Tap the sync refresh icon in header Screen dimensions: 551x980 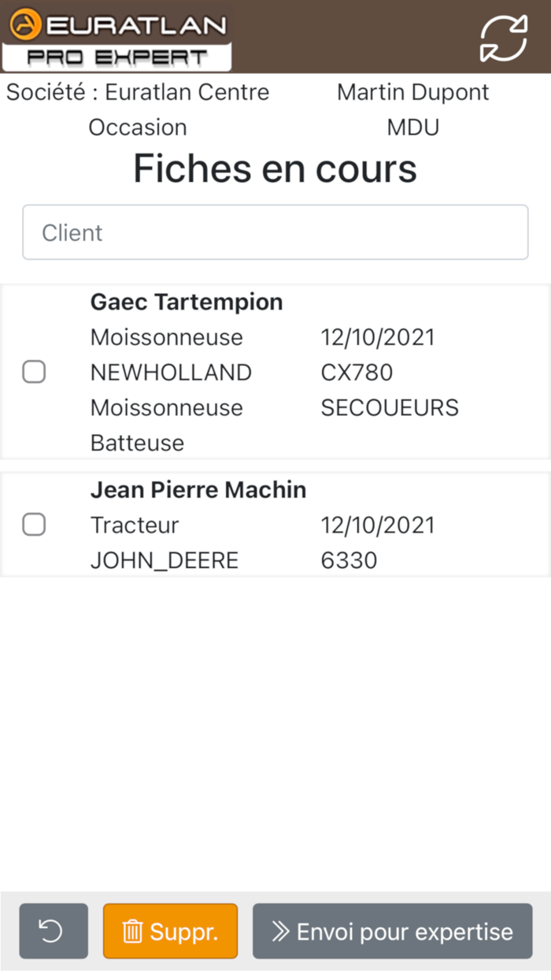(x=503, y=38)
